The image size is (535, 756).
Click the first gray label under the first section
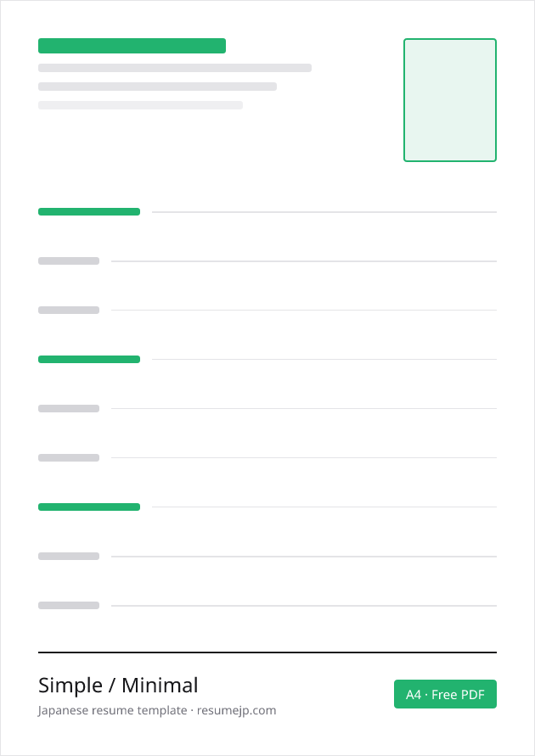69,260
